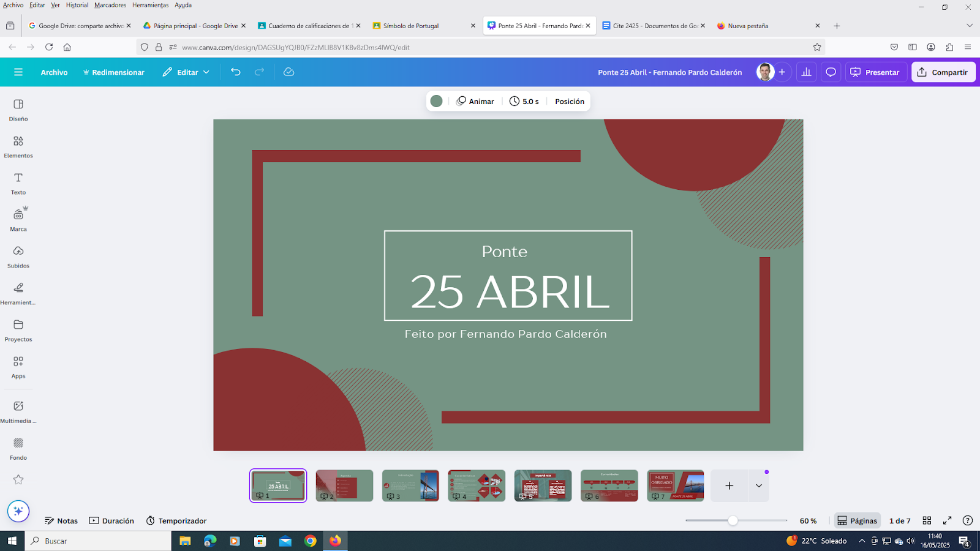Switch to grid view of pages
The height and width of the screenshot is (551, 980).
coord(927,520)
